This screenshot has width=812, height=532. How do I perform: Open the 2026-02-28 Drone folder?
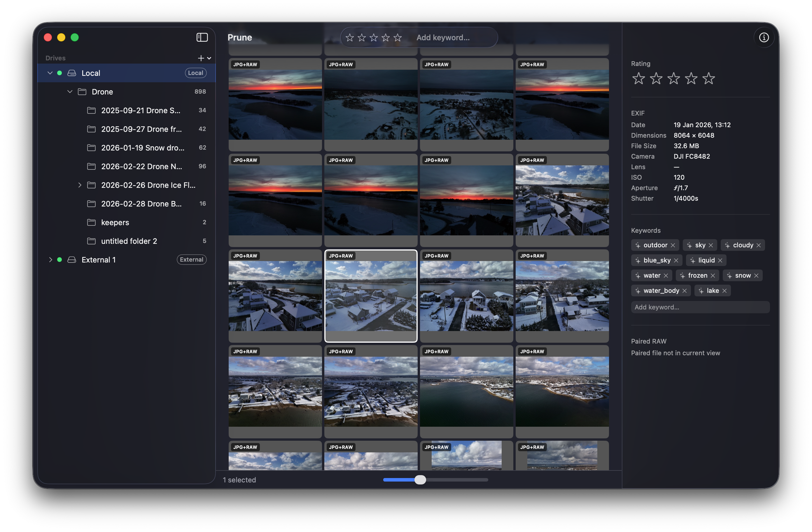127,204
